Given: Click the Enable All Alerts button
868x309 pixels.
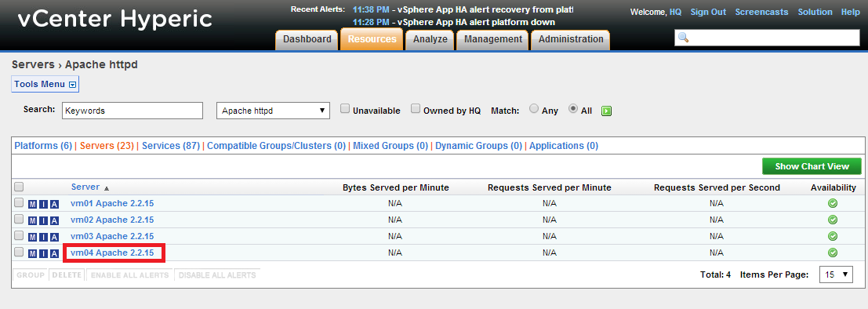Looking at the screenshot, I should [129, 275].
